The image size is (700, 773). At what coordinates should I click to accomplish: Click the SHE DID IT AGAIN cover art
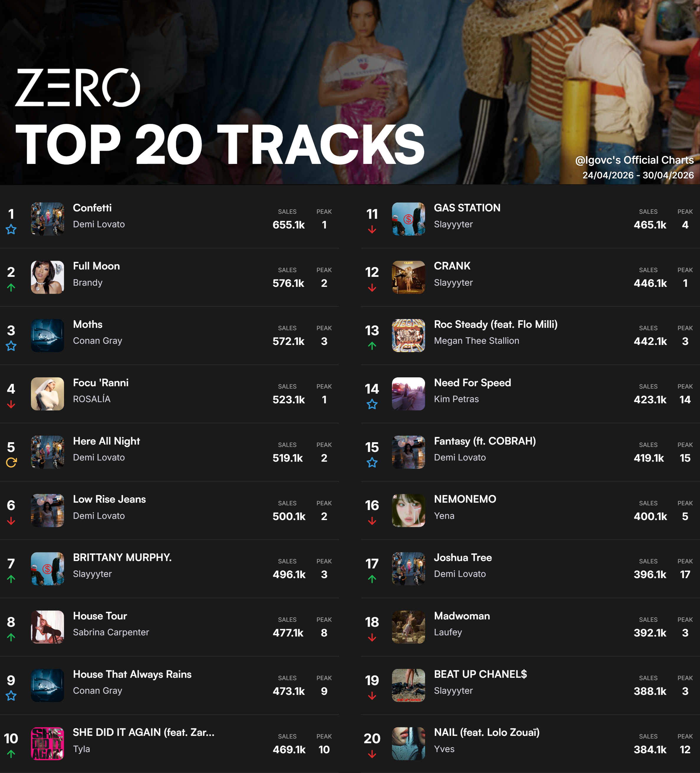click(47, 744)
